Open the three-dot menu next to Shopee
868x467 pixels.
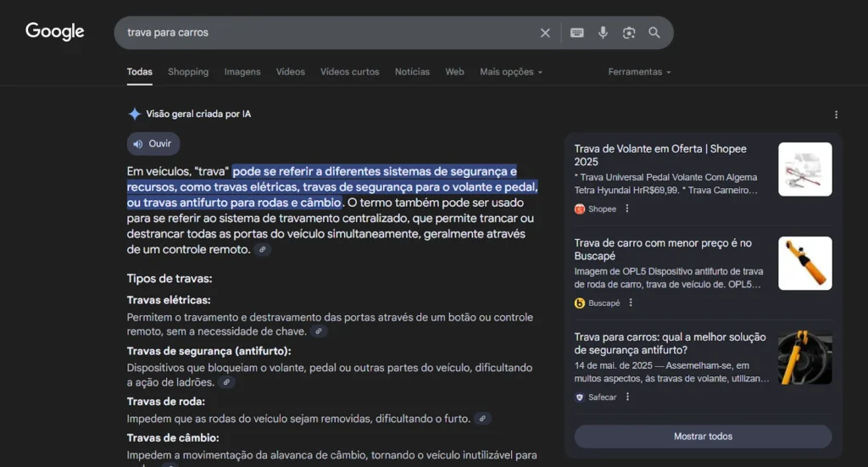[627, 208]
